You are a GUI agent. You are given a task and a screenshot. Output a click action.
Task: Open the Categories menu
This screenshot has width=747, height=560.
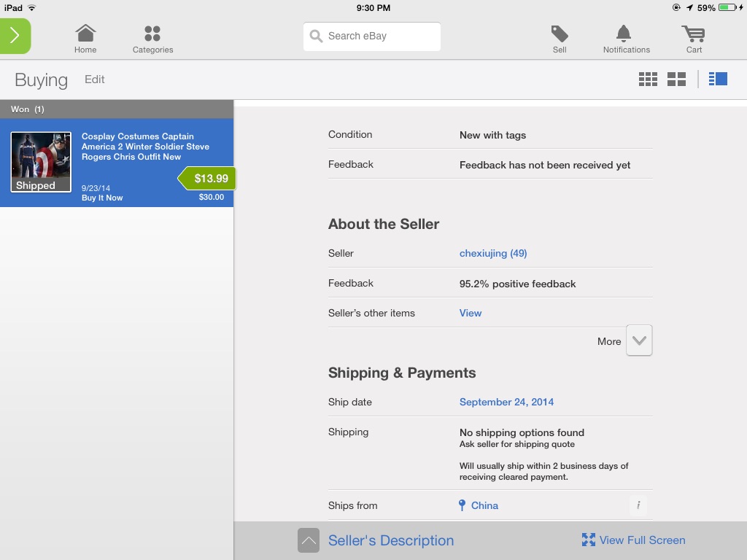tap(152, 39)
